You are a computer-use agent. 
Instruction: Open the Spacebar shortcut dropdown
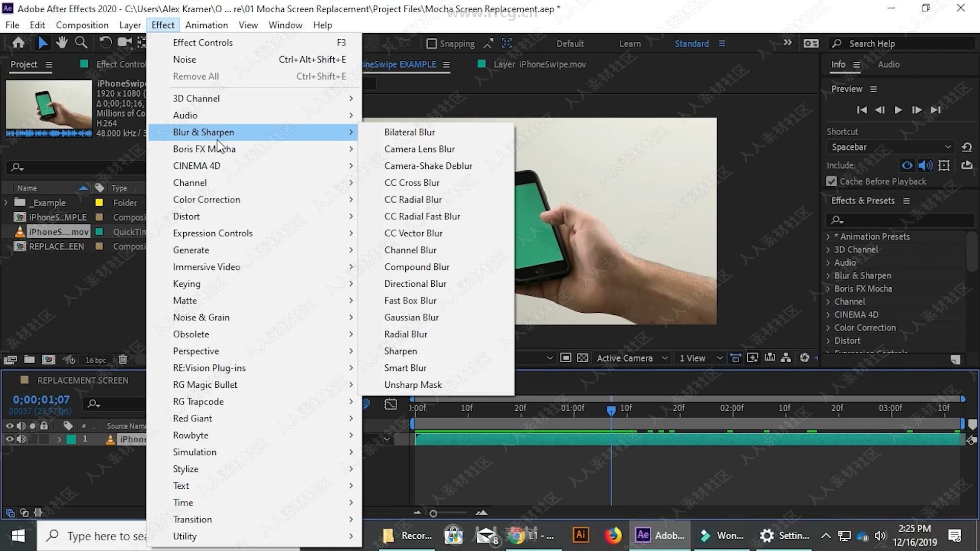891,147
